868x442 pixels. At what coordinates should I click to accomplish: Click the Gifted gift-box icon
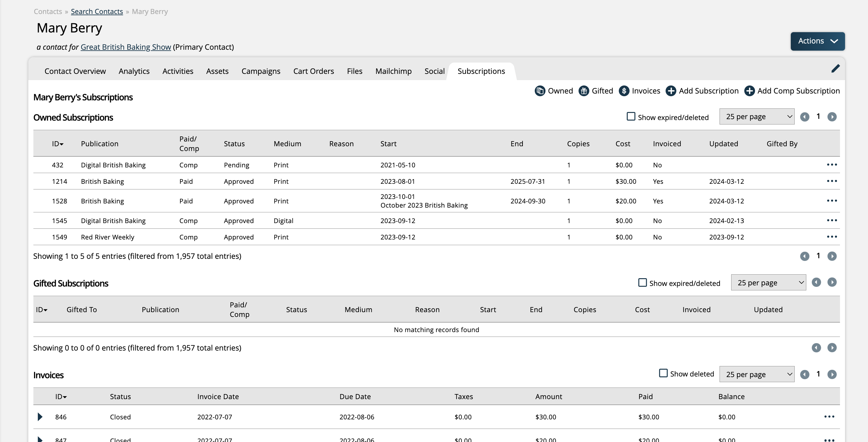pyautogui.click(x=584, y=91)
